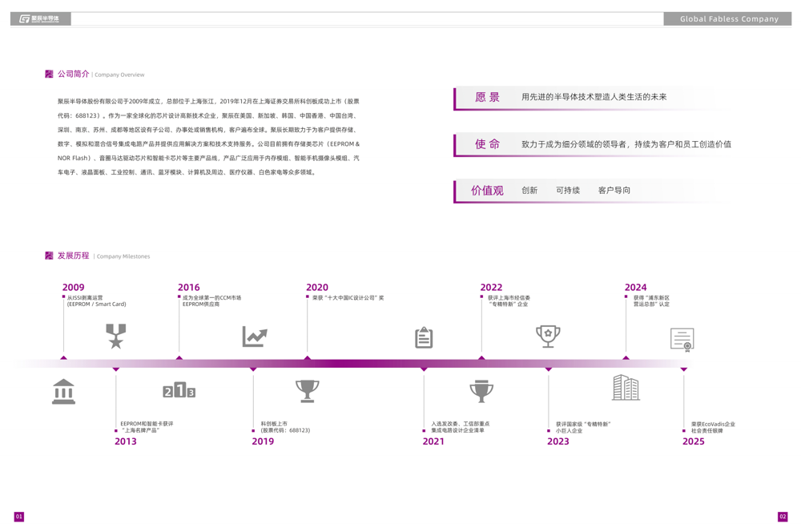This screenshot has width=801, height=532.
Task: Click the 2025 milestone year
Action: 693,441
